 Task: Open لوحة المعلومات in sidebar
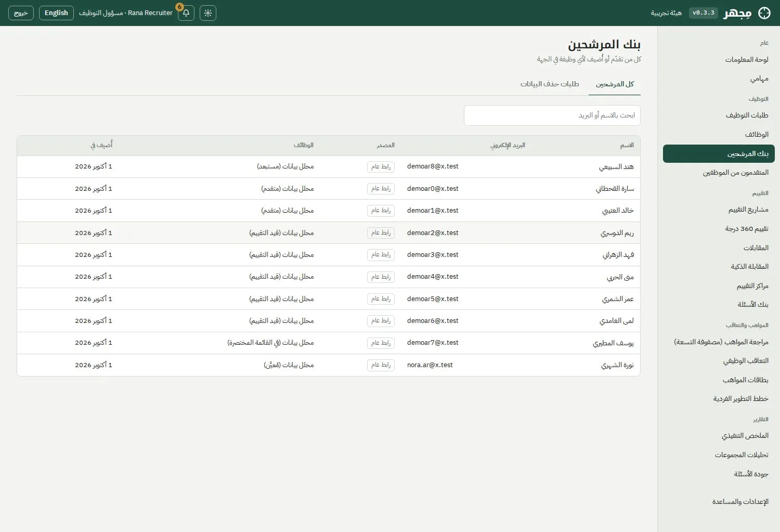[x=719, y=60]
